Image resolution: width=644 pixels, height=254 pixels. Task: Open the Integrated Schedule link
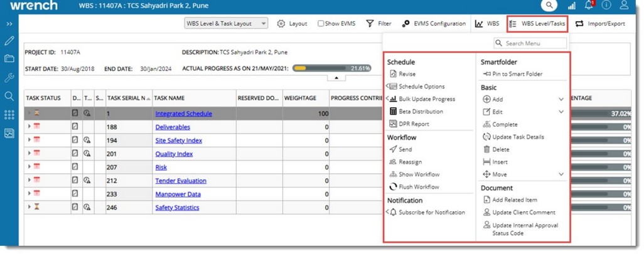tap(183, 114)
